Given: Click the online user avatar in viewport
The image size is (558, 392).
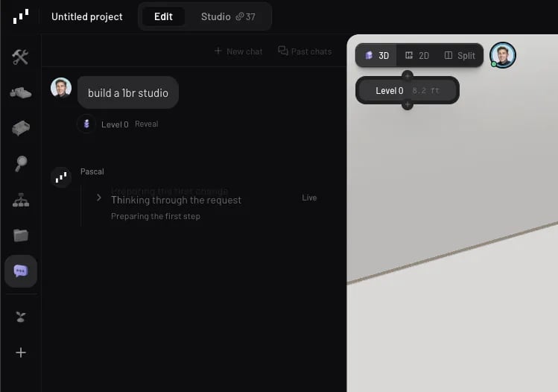Looking at the screenshot, I should pos(502,55).
